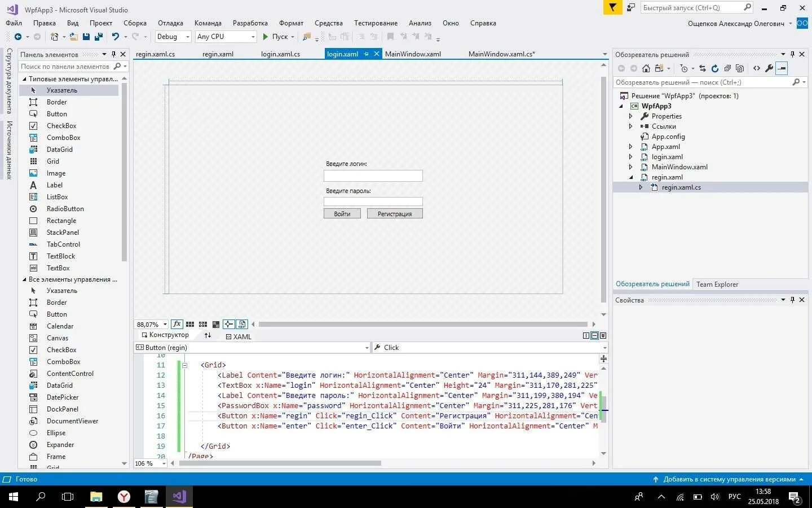
Task: Toggle snapping to snaplines icon
Action: point(229,324)
